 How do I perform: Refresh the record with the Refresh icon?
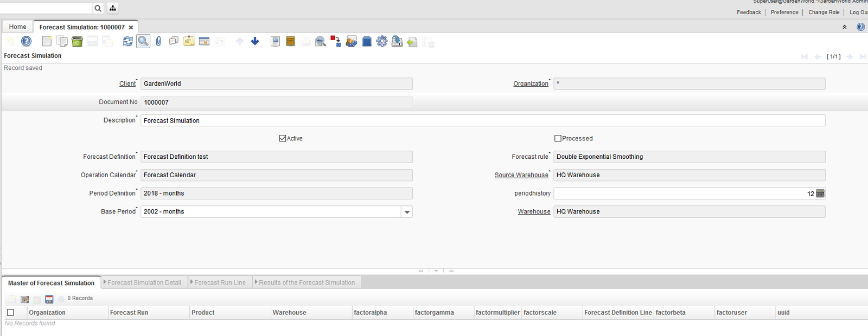click(x=127, y=42)
